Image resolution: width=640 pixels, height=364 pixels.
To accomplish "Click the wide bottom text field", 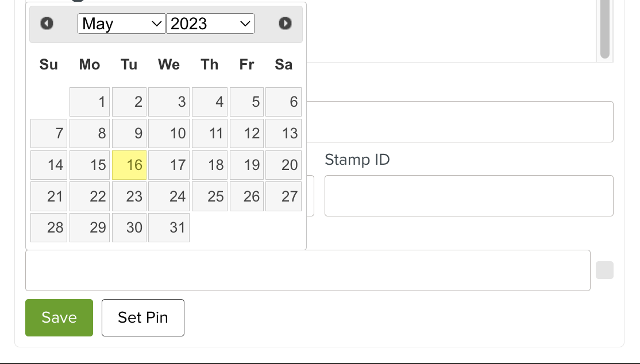I will tap(307, 270).
